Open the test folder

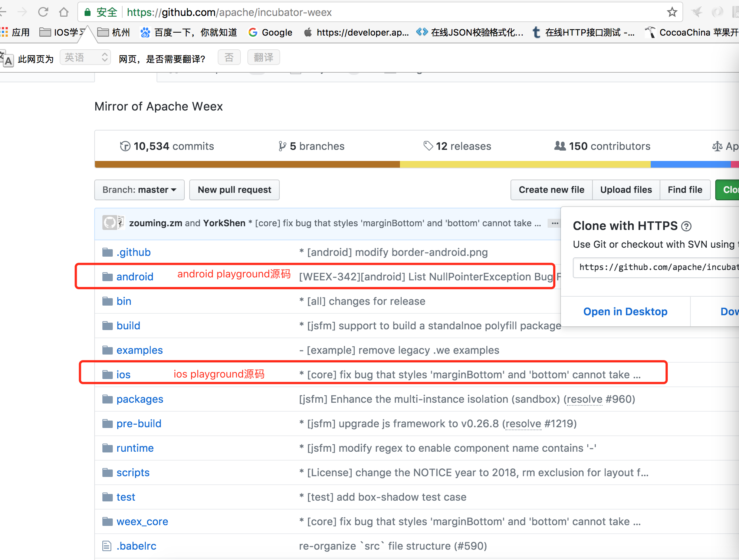[126, 497]
